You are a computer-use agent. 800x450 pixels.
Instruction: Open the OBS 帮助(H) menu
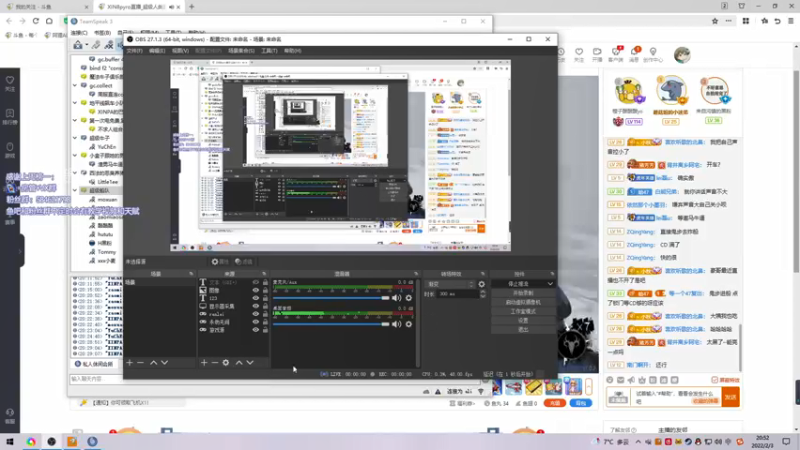point(292,51)
